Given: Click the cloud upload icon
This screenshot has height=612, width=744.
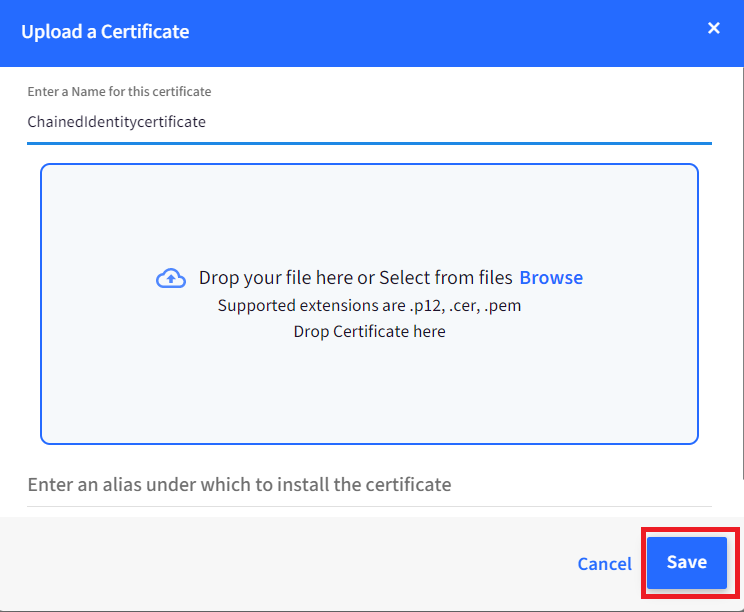Looking at the screenshot, I should tap(171, 278).
